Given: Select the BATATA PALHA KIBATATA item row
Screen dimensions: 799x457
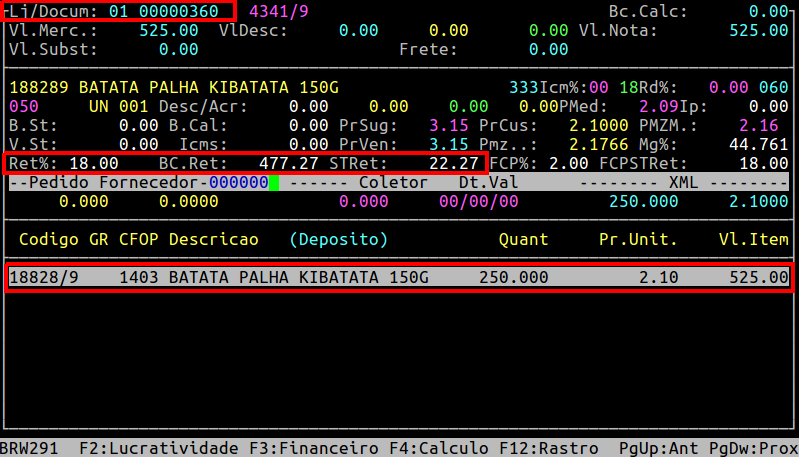Looking at the screenshot, I should point(398,277).
